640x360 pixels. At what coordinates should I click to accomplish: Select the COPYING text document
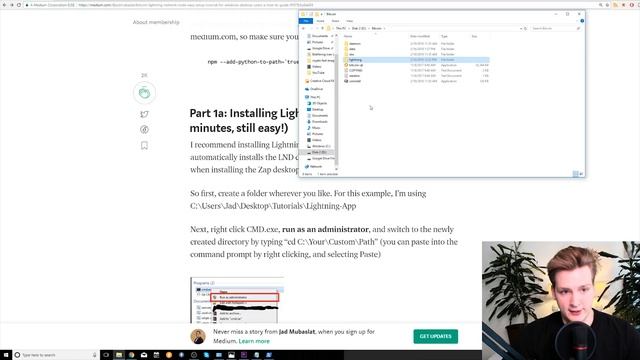tap(355, 70)
